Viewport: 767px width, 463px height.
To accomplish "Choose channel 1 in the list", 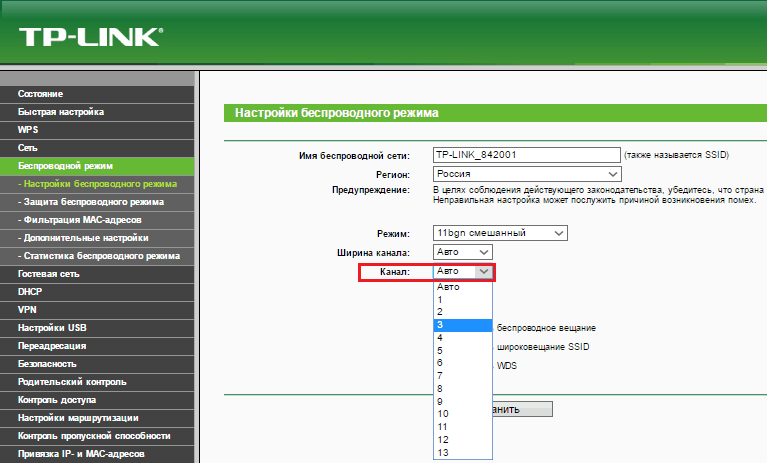I will pos(463,300).
